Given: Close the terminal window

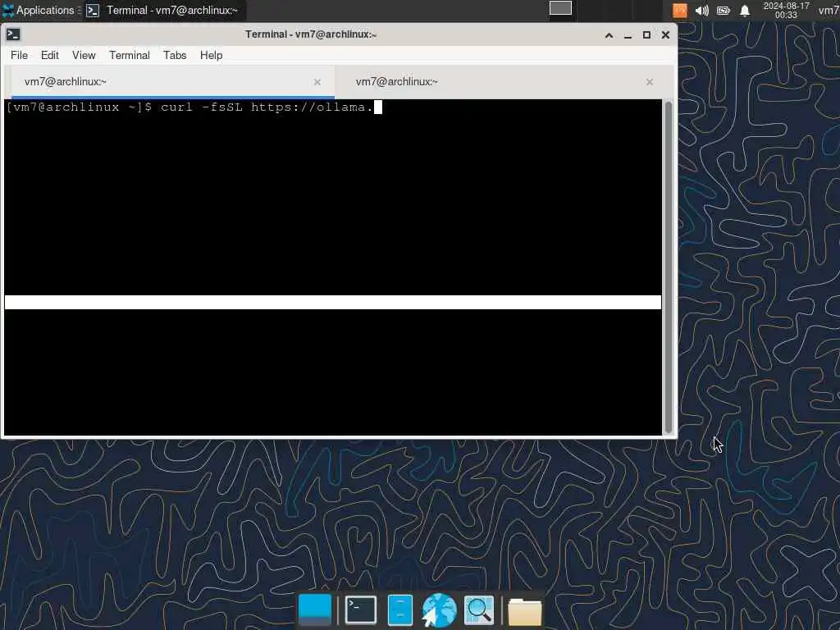Looking at the screenshot, I should (x=665, y=34).
